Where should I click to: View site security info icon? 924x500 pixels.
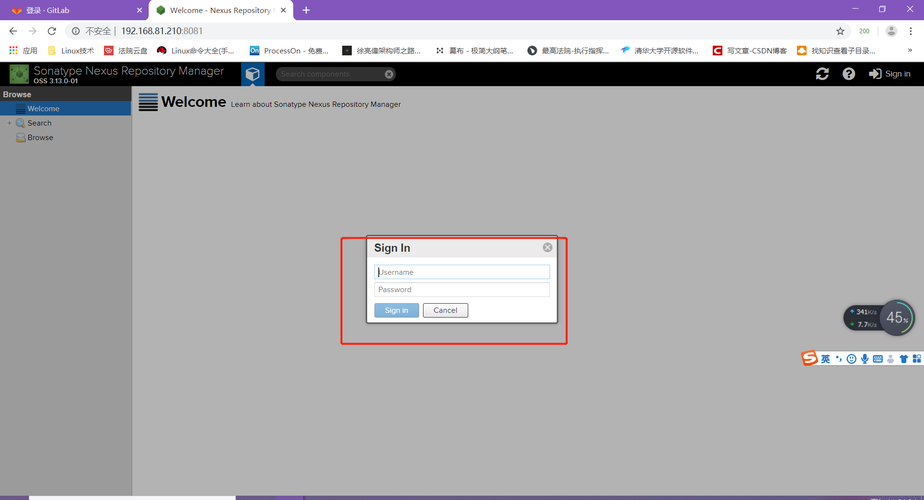coord(75,31)
